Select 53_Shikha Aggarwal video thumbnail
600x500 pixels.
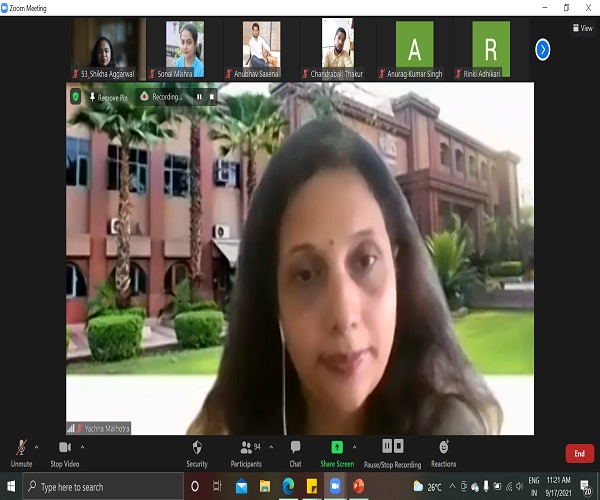(x=109, y=48)
